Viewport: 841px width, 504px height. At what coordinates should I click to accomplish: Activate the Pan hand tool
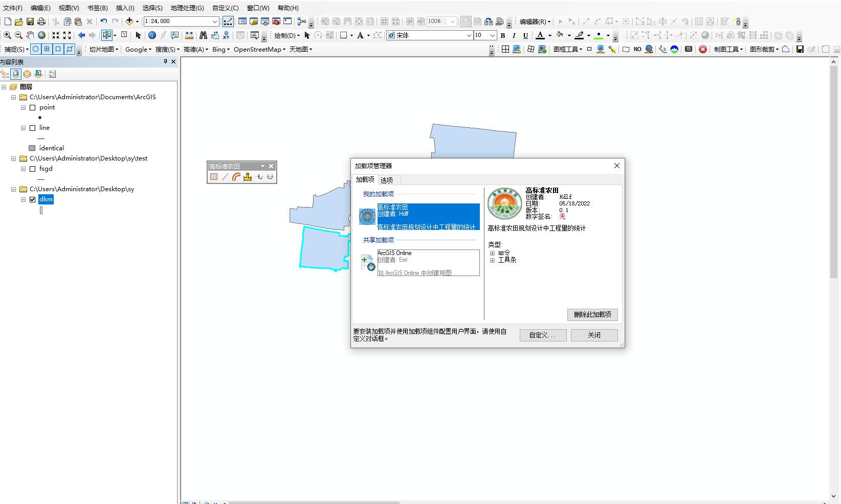tap(30, 35)
